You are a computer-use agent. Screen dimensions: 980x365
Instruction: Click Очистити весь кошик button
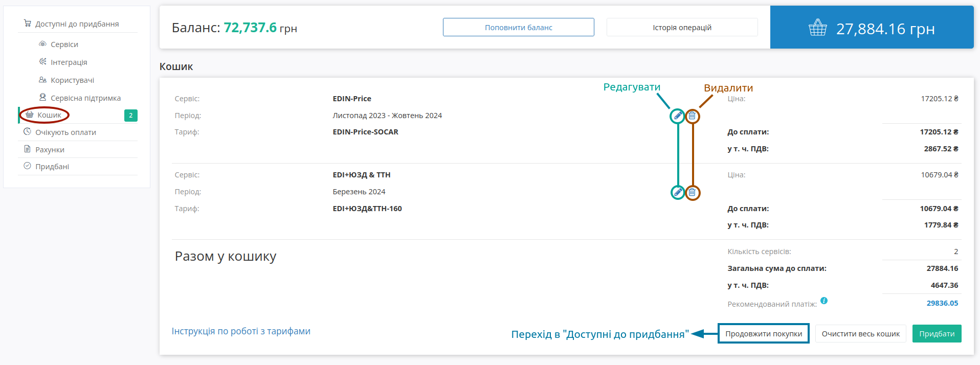point(861,334)
